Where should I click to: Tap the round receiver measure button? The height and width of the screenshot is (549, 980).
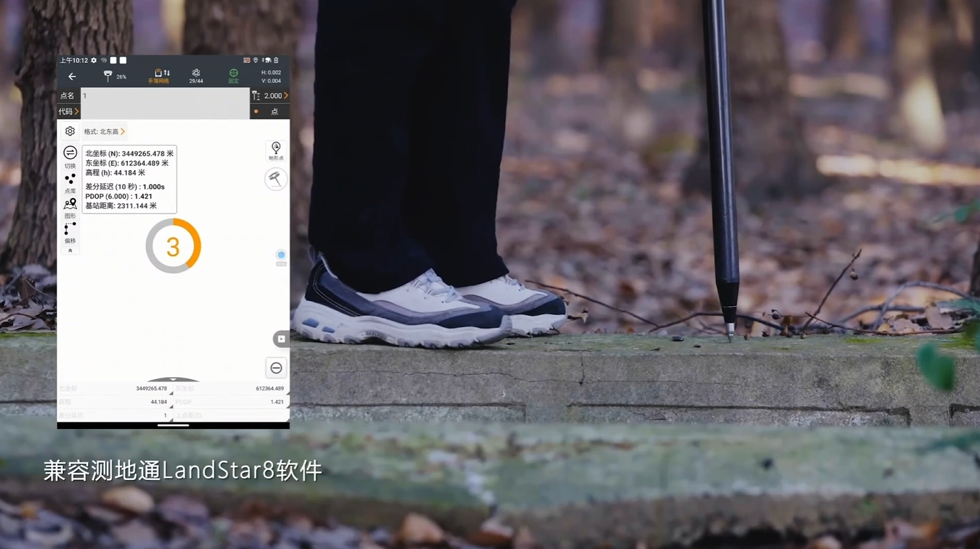point(276,178)
